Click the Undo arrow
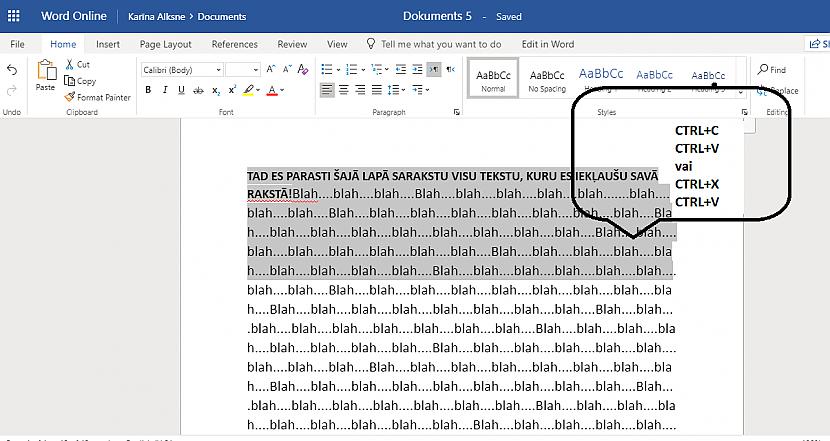830x441 pixels. coord(12,70)
